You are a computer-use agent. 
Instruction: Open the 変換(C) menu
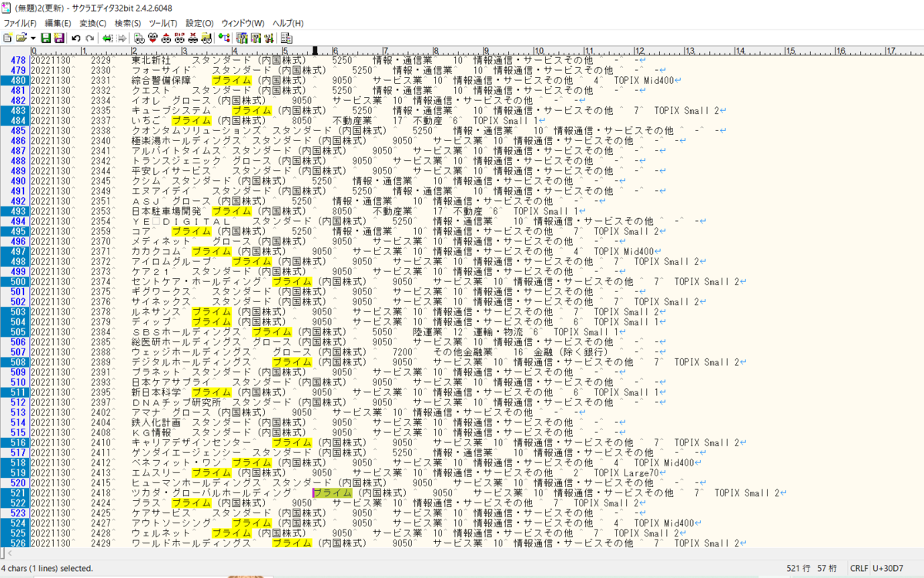pos(93,23)
